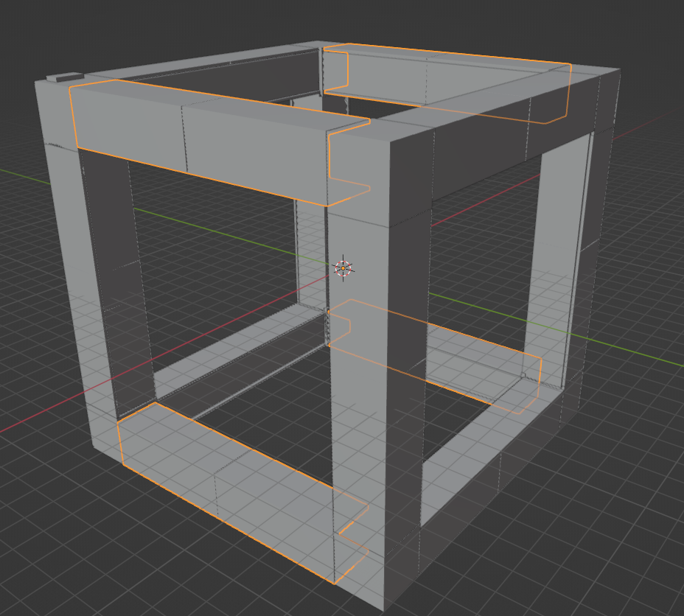Select the small dark block on the cube's top-left corner
The width and height of the screenshot is (684, 616).
point(65,77)
